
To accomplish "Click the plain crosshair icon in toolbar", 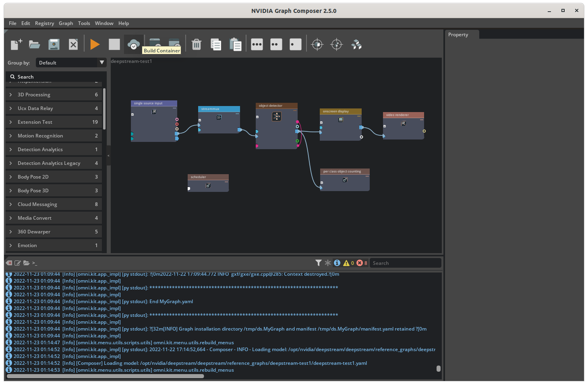I will coord(337,44).
